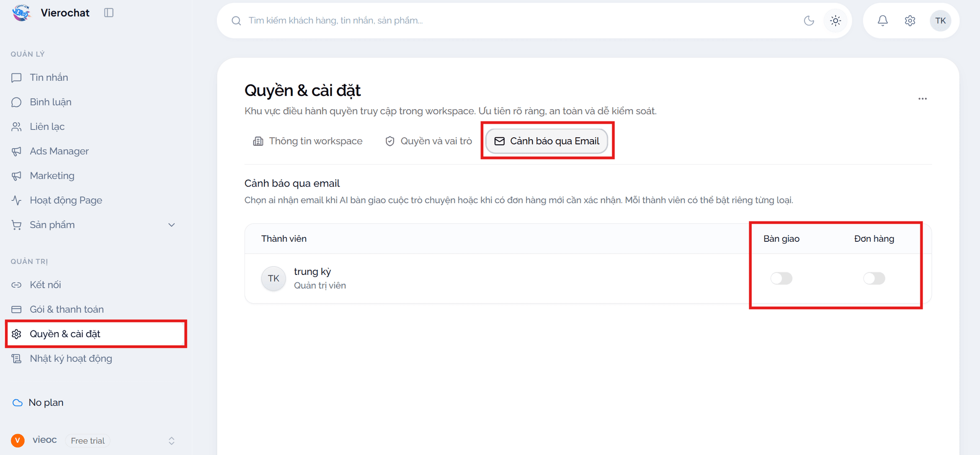Collapse the sidebar with the panel icon
The width and height of the screenshot is (980, 455).
tap(109, 13)
